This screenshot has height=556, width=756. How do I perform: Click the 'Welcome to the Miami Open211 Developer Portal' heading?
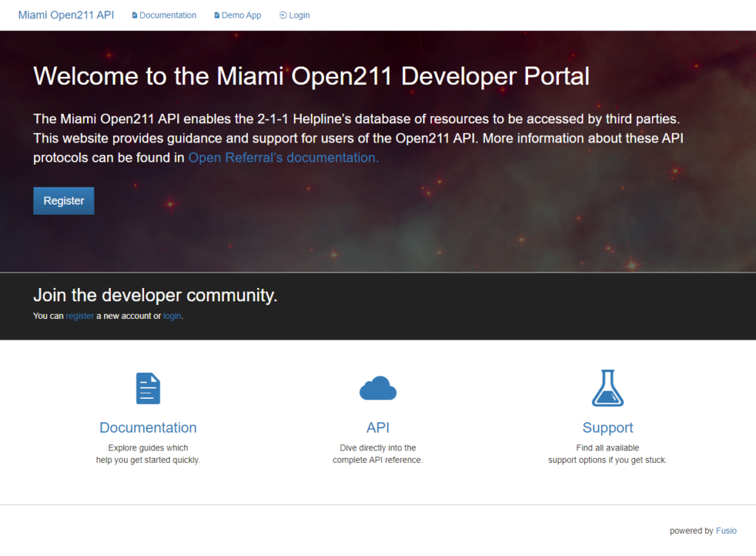tap(312, 76)
